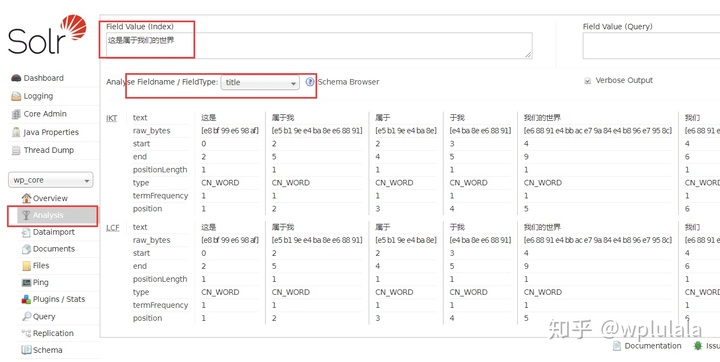Click the Core Admin server icon
Screen dimensions: 720x362
[16, 114]
